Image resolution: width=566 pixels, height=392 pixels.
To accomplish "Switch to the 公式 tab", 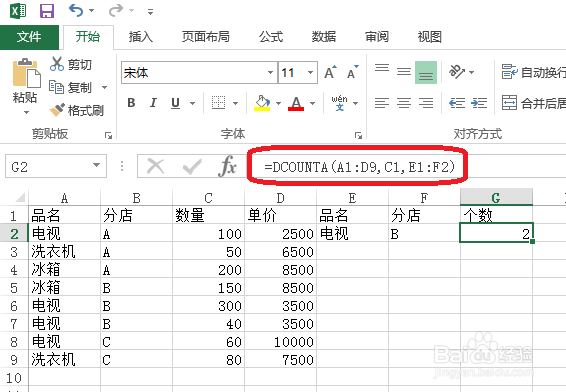I will coord(271,37).
